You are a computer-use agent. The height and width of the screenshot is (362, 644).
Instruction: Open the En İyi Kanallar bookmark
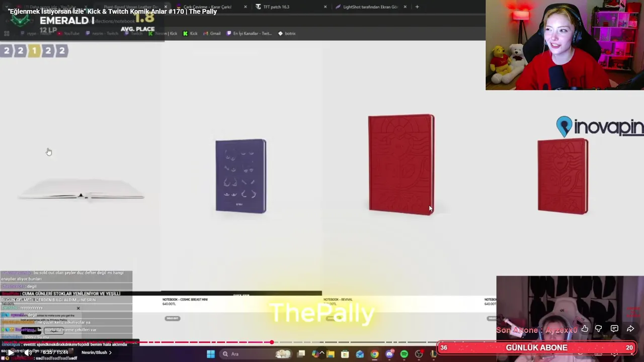(x=249, y=33)
